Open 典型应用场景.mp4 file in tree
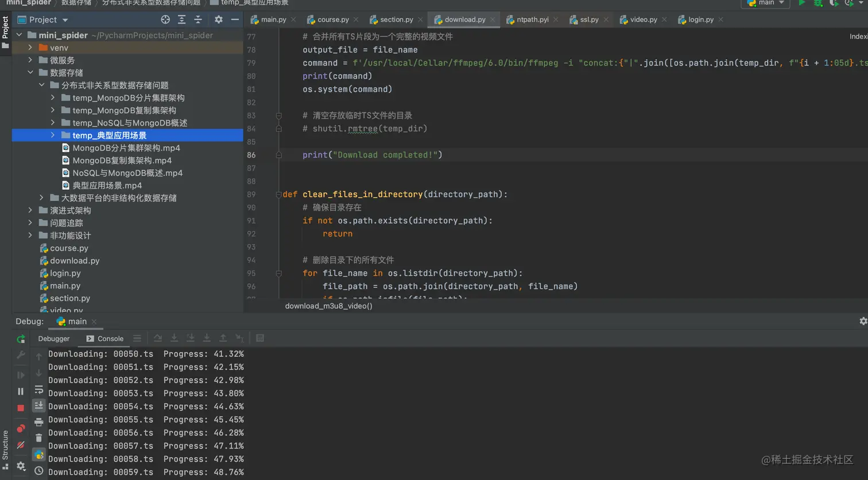 (x=107, y=186)
